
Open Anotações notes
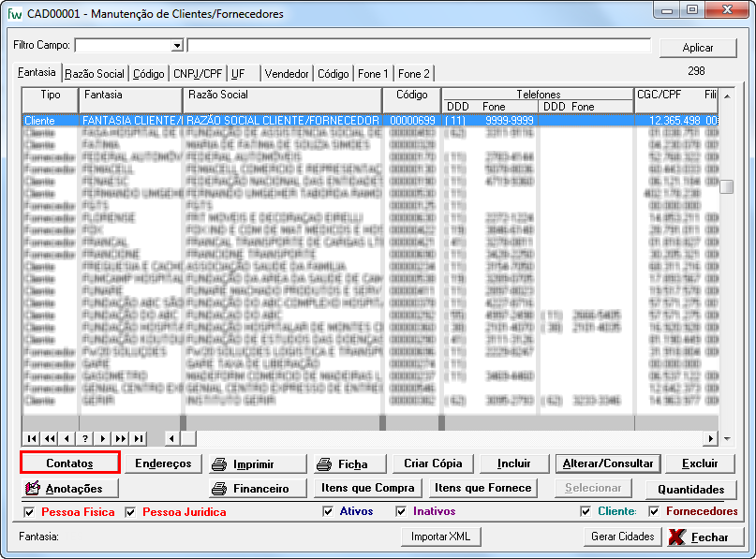click(x=70, y=489)
